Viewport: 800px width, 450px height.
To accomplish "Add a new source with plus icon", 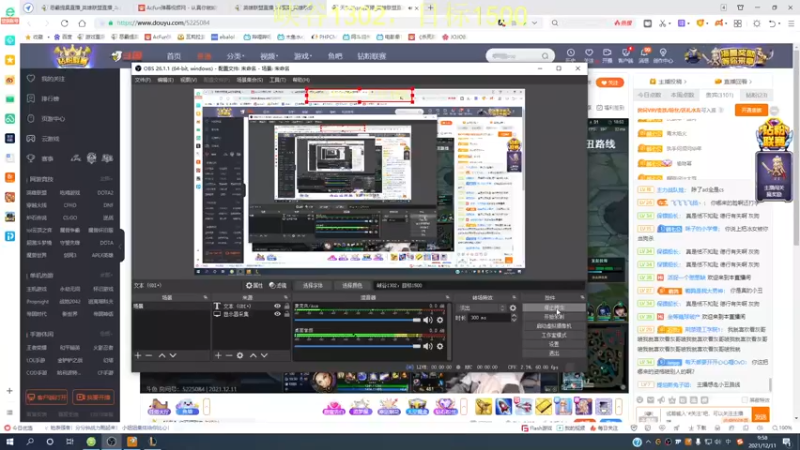I will point(218,355).
